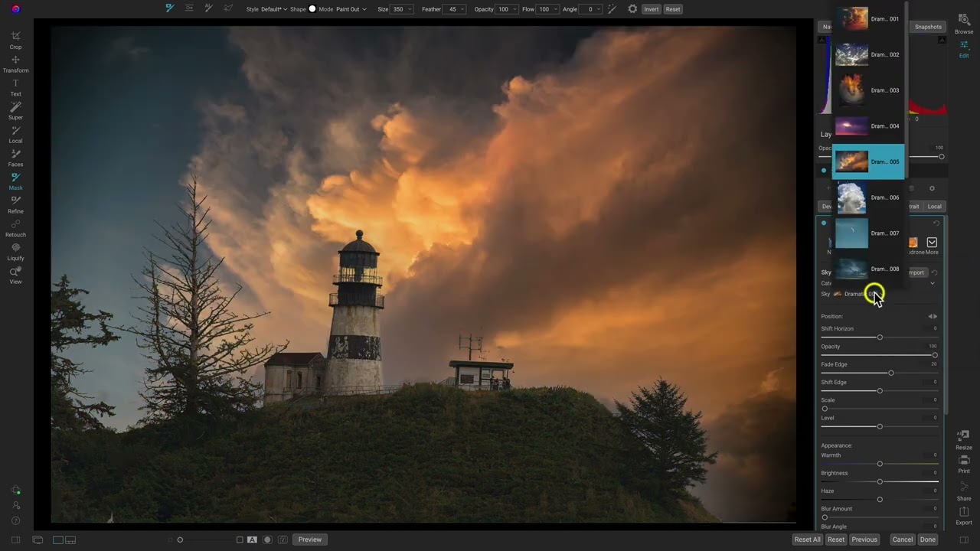The width and height of the screenshot is (980, 551).
Task: Select the Liquify tool
Action: (x=15, y=252)
